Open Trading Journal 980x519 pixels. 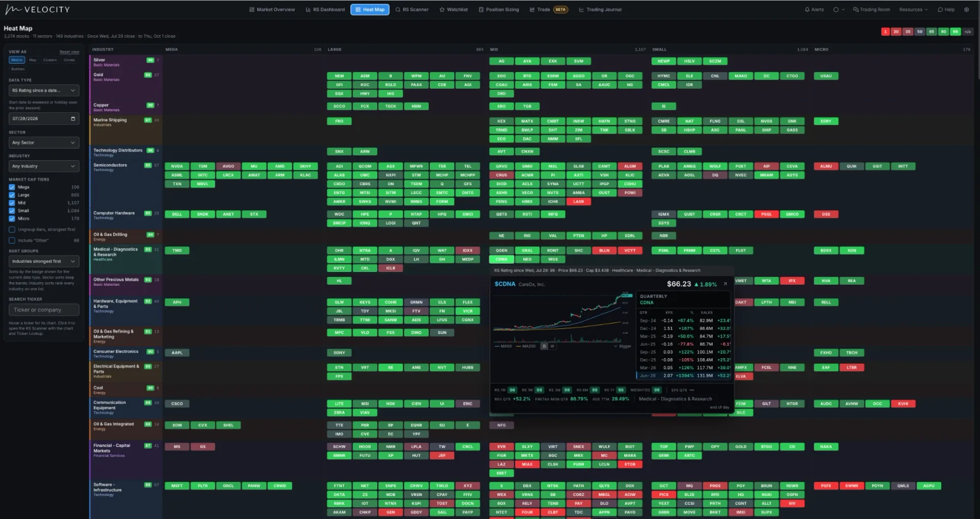click(x=600, y=10)
